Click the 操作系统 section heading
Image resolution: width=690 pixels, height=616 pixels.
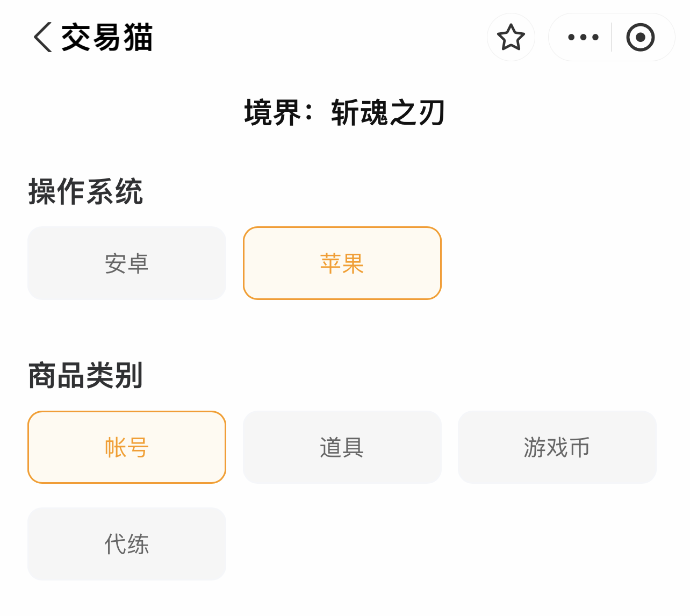[85, 191]
